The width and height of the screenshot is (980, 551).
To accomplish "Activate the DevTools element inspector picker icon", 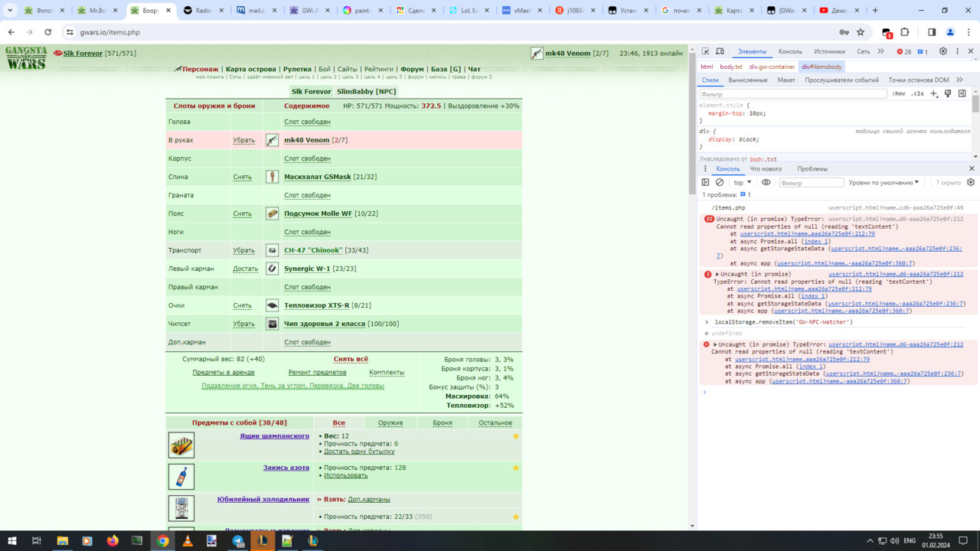I will point(705,51).
